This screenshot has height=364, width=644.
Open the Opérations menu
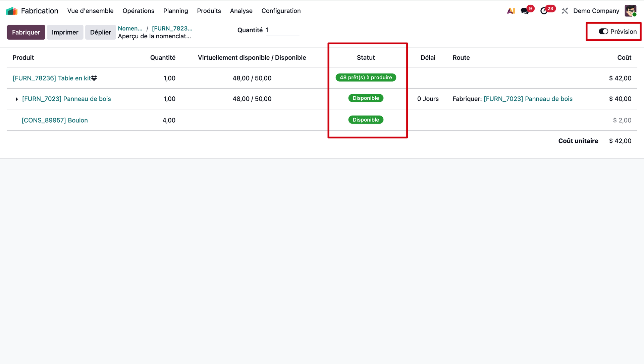pos(138,11)
